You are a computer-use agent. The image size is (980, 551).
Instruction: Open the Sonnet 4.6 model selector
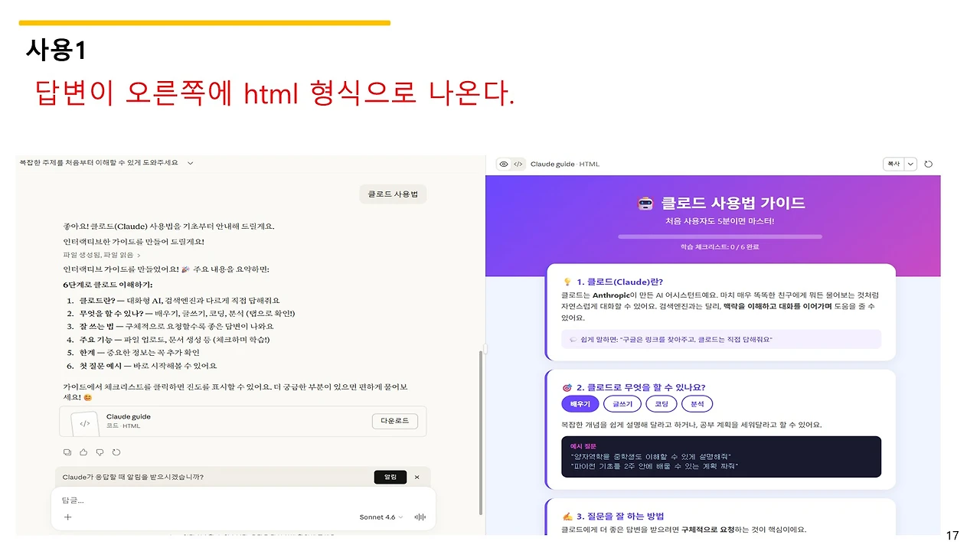(x=379, y=517)
